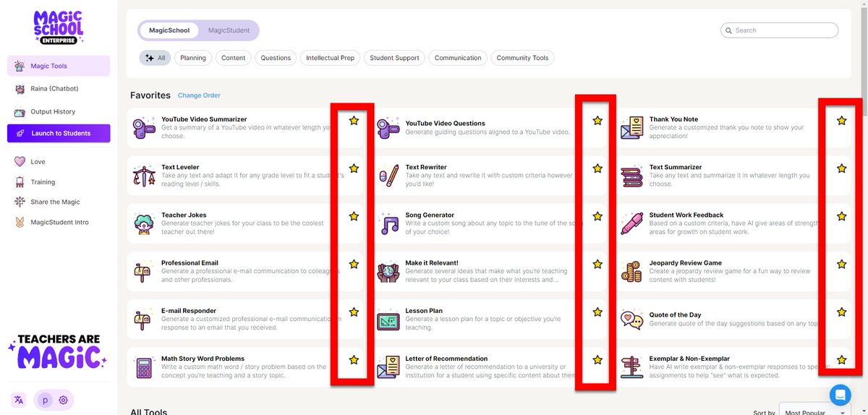
Task: Click Change Order link
Action: pyautogui.click(x=199, y=95)
